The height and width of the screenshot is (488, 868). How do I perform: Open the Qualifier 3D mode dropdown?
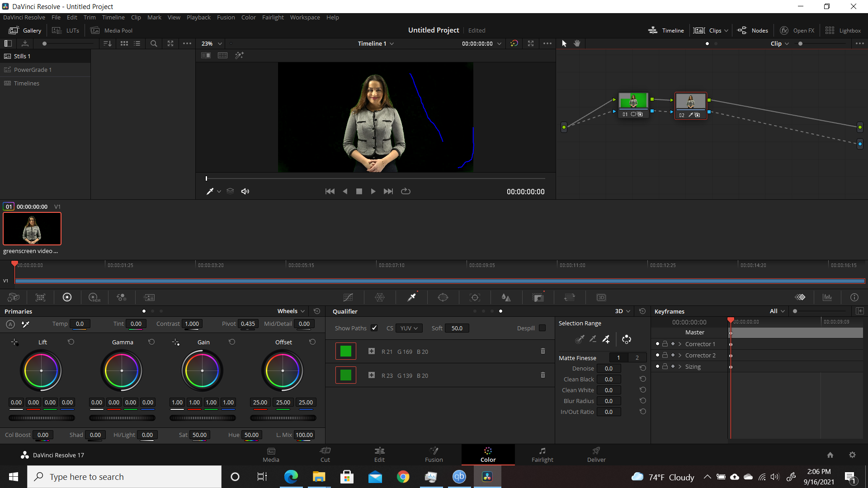[623, 311]
